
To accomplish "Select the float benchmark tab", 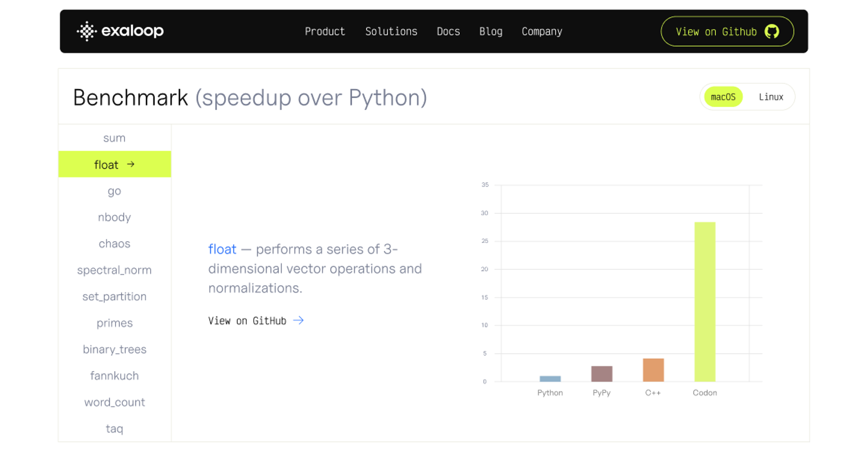I will click(x=115, y=164).
